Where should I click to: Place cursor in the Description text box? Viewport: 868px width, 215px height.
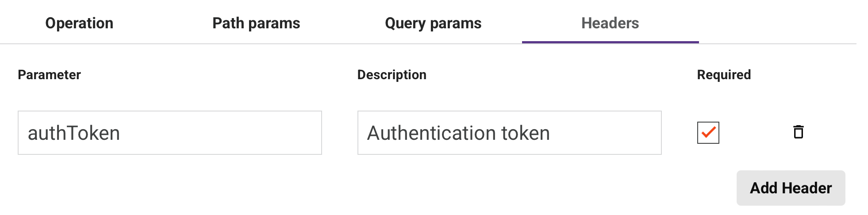coord(509,133)
